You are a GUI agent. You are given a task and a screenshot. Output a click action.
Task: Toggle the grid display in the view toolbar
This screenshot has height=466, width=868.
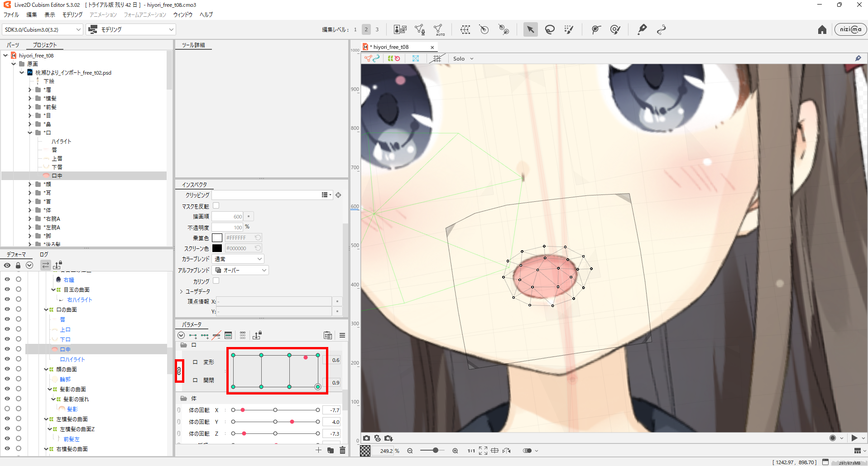[x=436, y=59]
